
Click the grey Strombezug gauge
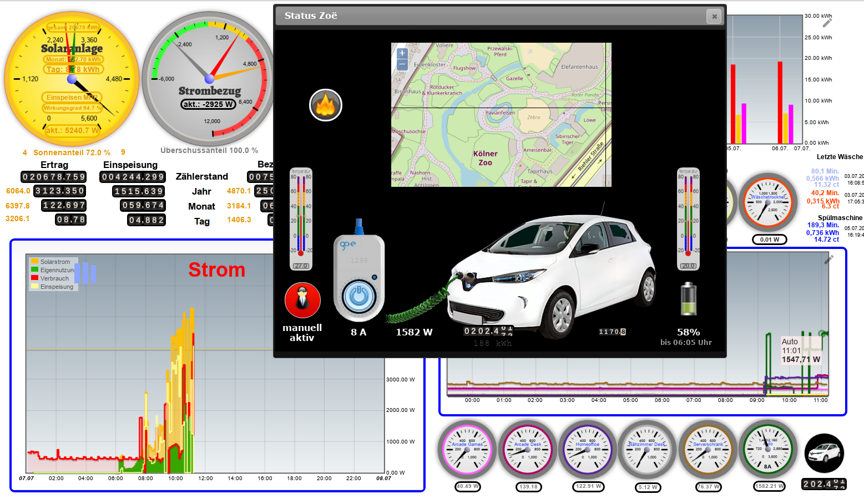[x=209, y=79]
